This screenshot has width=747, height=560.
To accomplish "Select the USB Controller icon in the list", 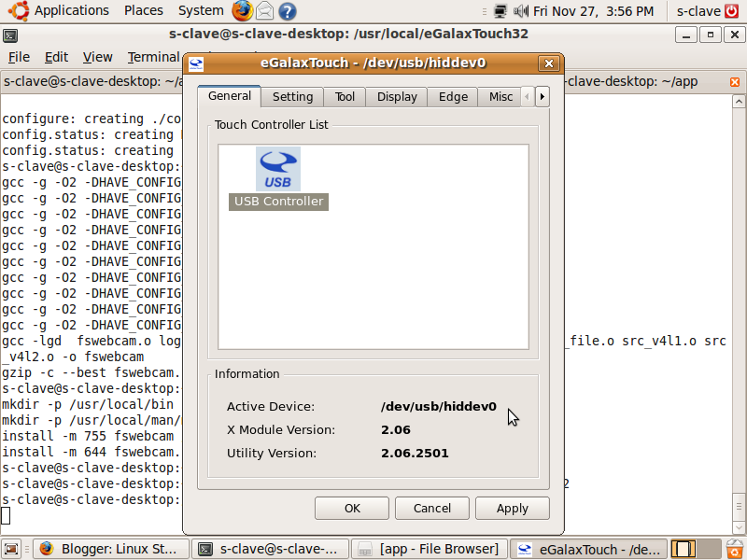I will (278, 169).
